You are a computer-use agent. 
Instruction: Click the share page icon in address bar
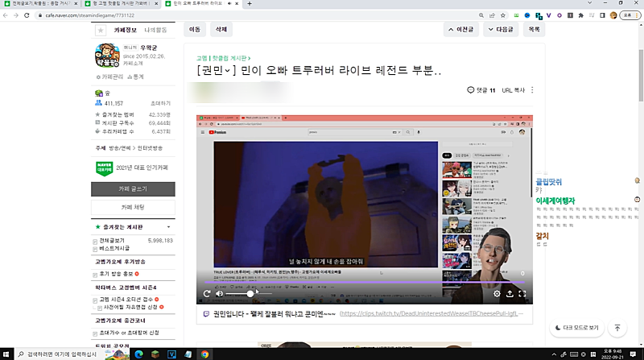click(x=492, y=15)
